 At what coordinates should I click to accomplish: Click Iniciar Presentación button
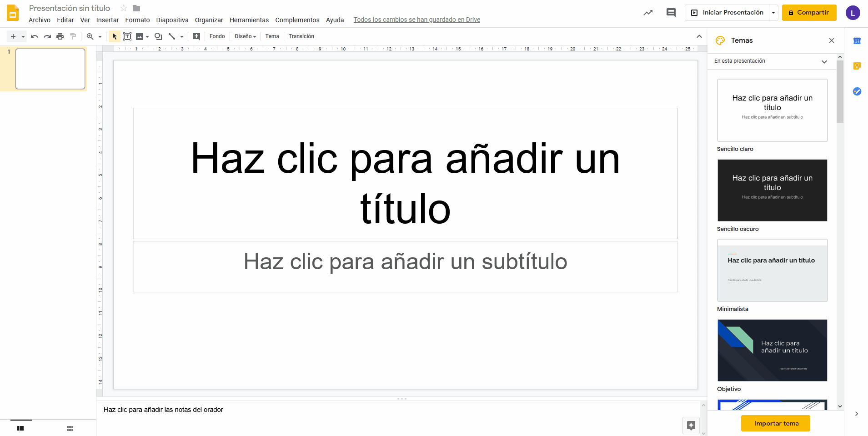(727, 13)
